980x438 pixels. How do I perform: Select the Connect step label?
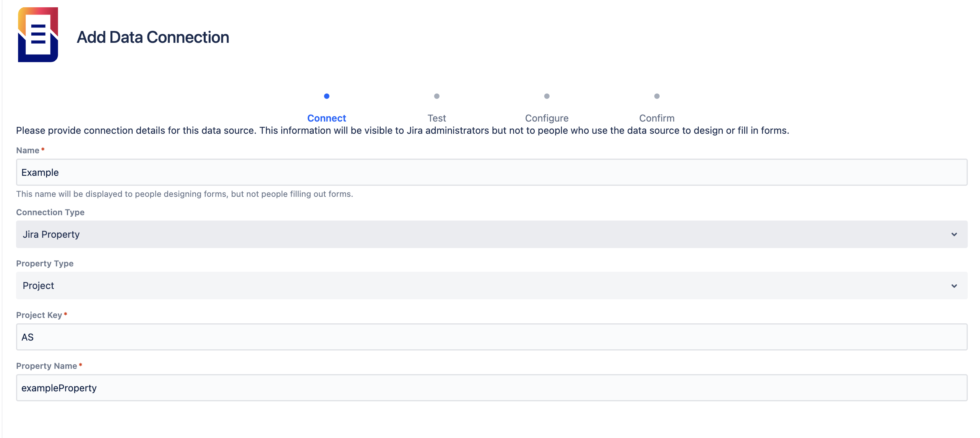point(326,118)
